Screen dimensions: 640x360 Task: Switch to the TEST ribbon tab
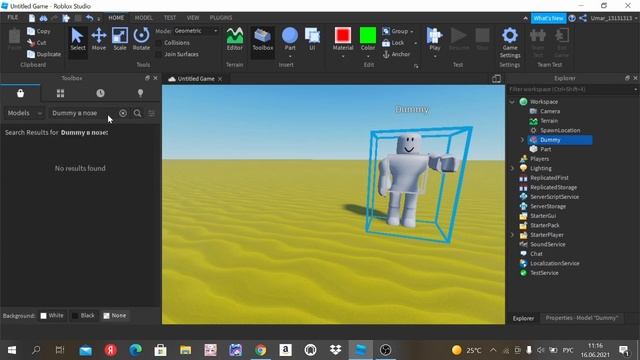(x=170, y=18)
